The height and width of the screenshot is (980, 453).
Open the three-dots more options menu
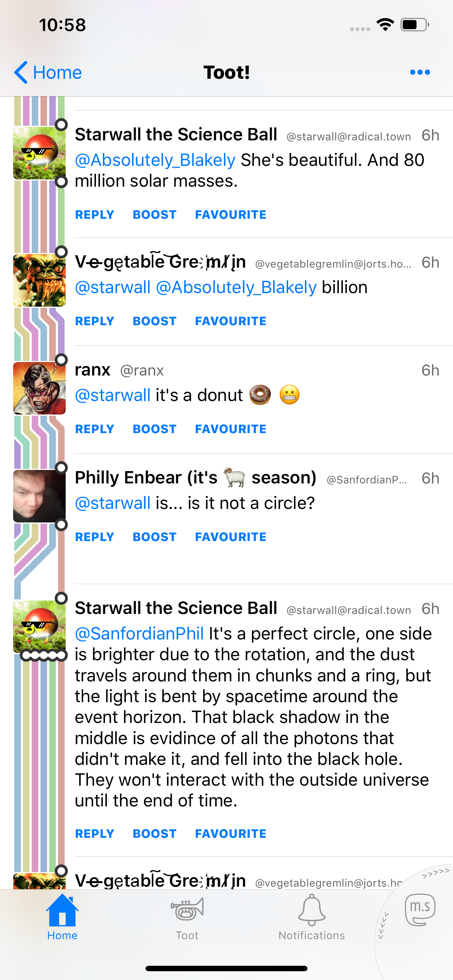pos(420,72)
